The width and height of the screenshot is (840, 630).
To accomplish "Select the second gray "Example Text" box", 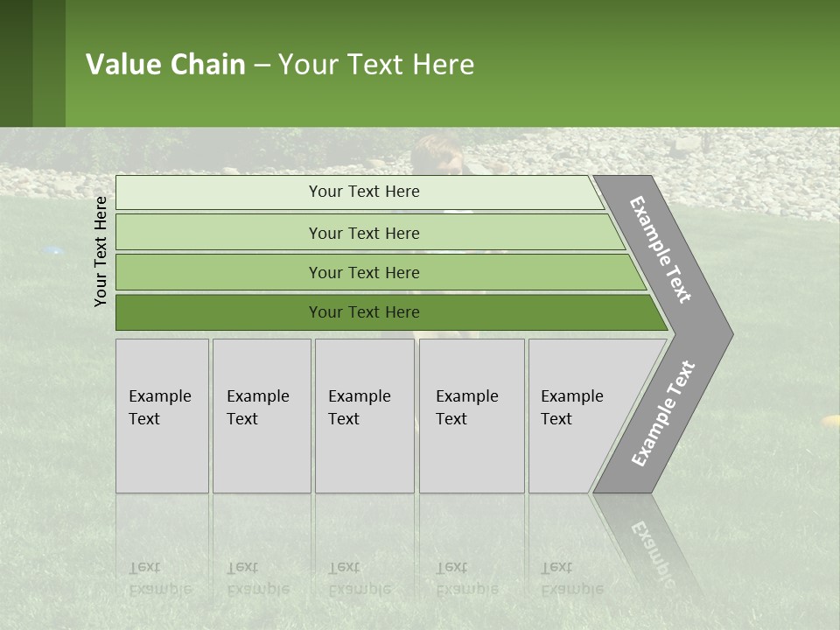I will tap(262, 416).
